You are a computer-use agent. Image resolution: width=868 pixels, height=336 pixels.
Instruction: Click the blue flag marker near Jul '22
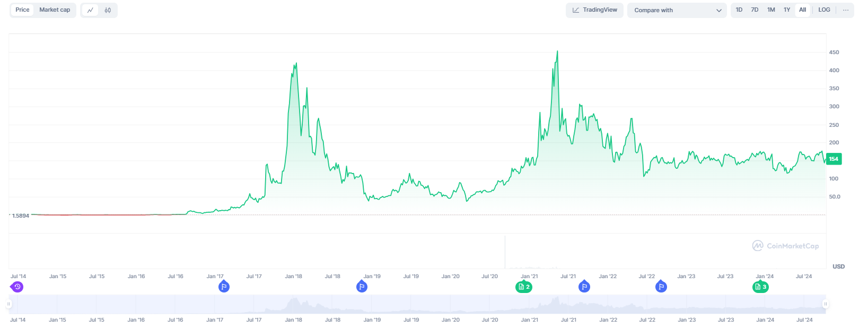tap(661, 287)
